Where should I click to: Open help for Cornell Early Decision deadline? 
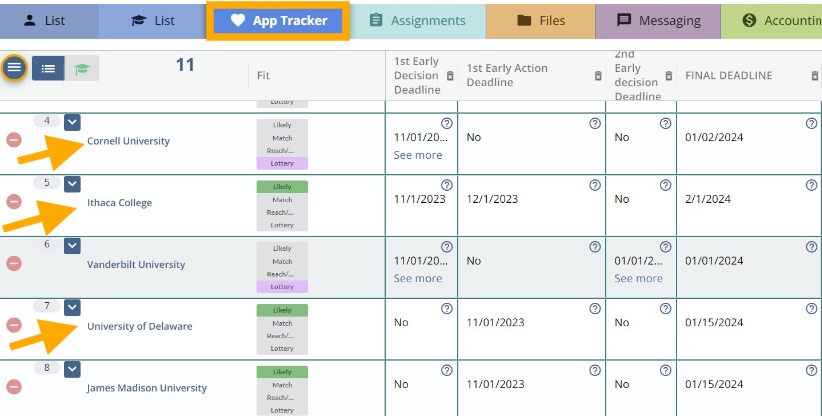click(447, 123)
